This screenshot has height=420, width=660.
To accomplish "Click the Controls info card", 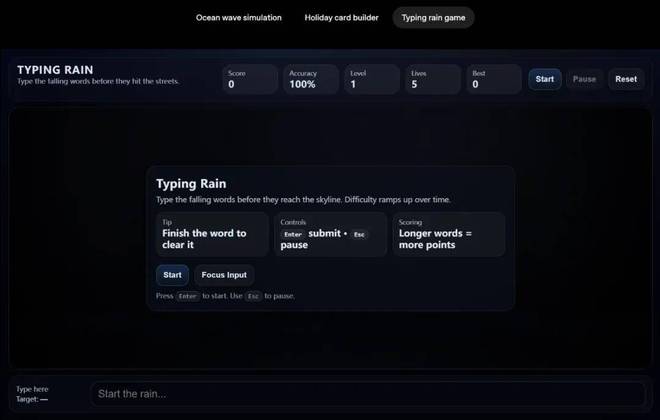I will pyautogui.click(x=330, y=234).
